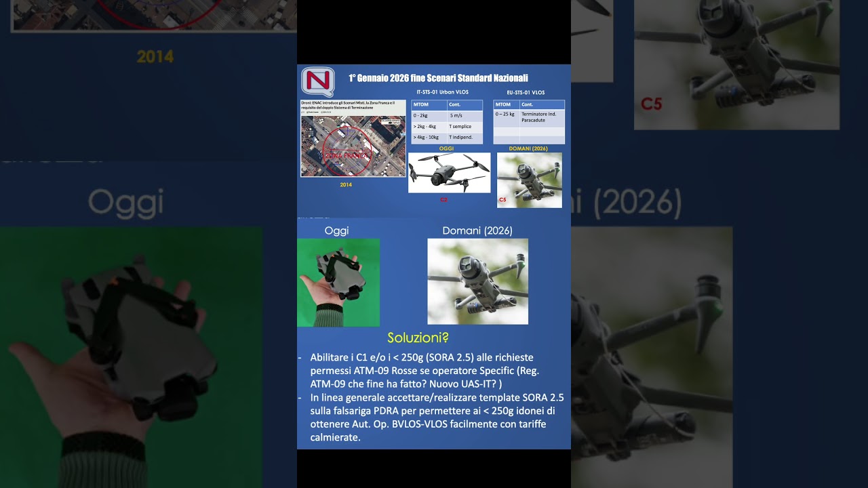
Task: Click the MTOM header in the EU-STS-01 table
Action: click(x=507, y=105)
